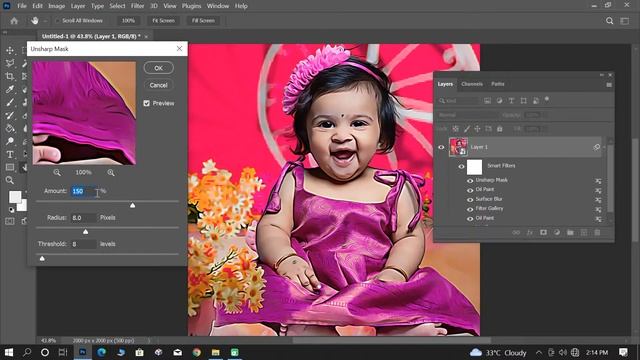
Task: Open the Photoshop search icon
Action: (x=609, y=20)
